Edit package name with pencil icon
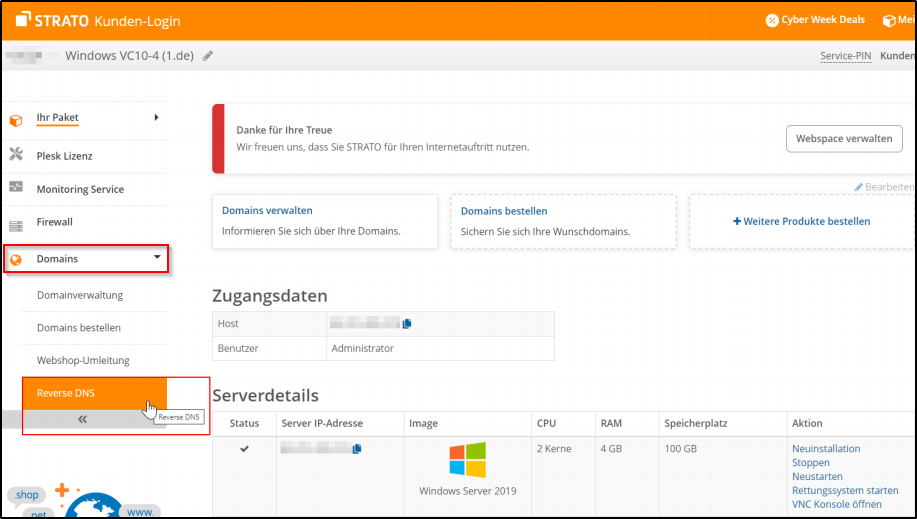The image size is (917, 519). pyautogui.click(x=208, y=56)
